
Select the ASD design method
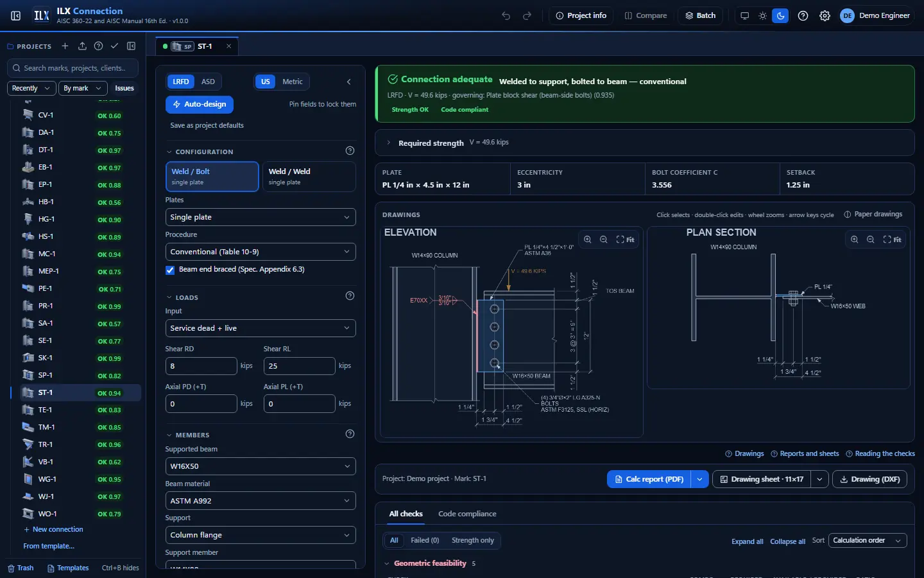click(x=208, y=82)
